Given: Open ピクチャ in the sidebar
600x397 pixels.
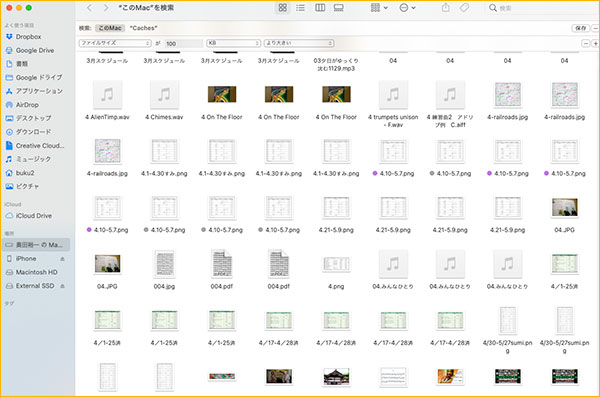Looking at the screenshot, I should (x=27, y=186).
